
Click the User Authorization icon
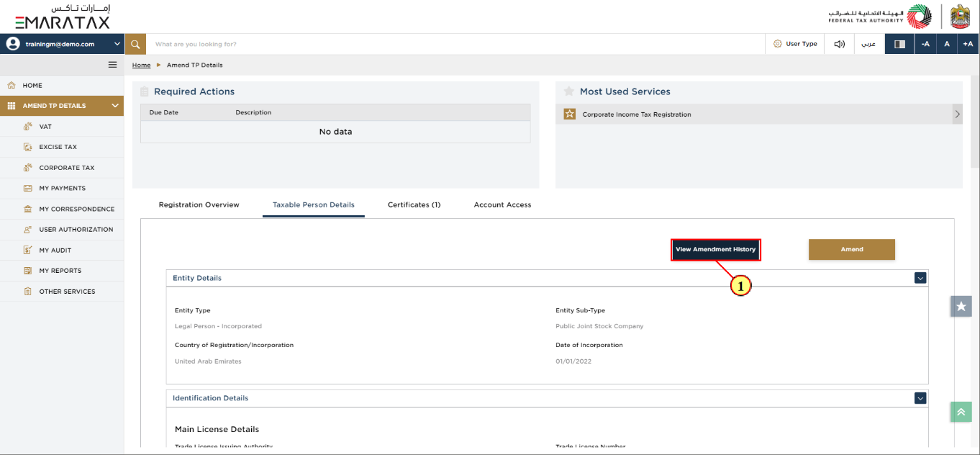[x=28, y=230]
